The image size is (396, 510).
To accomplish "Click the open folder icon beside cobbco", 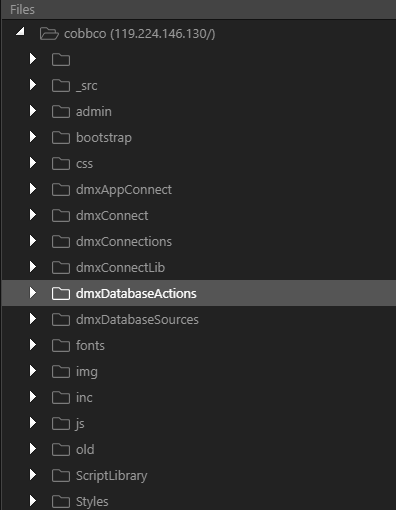I will (49, 34).
